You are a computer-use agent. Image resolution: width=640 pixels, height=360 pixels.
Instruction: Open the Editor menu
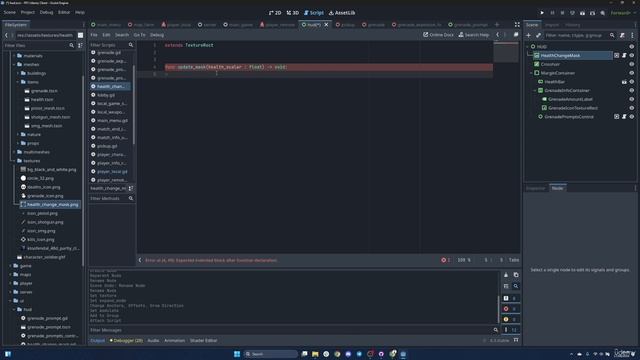pyautogui.click(x=64, y=12)
